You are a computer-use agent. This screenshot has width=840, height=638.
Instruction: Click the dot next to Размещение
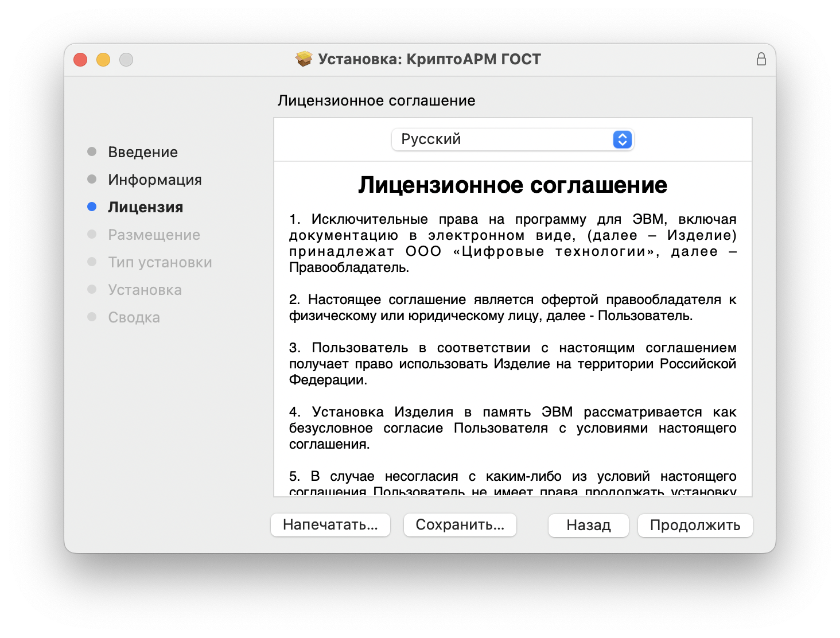(x=92, y=234)
